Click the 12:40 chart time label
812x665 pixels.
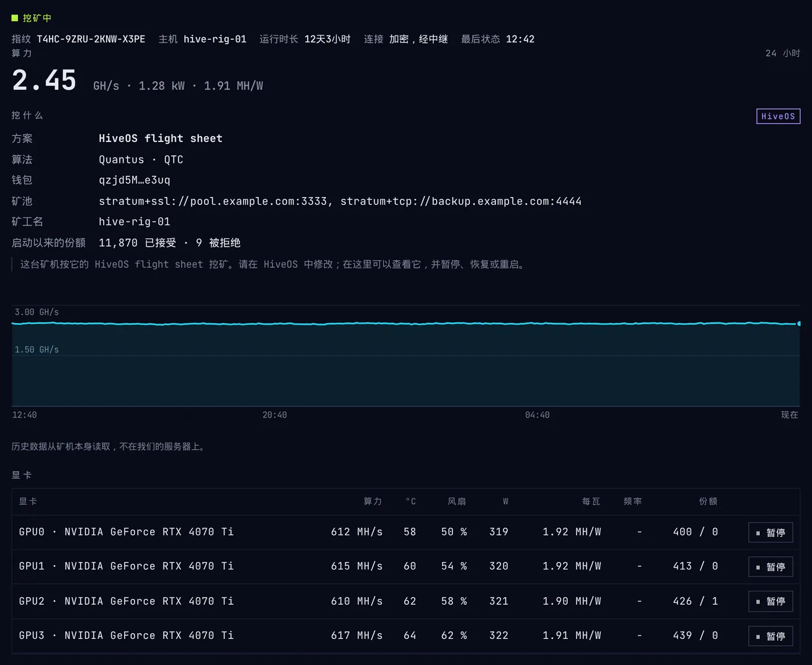(x=24, y=415)
